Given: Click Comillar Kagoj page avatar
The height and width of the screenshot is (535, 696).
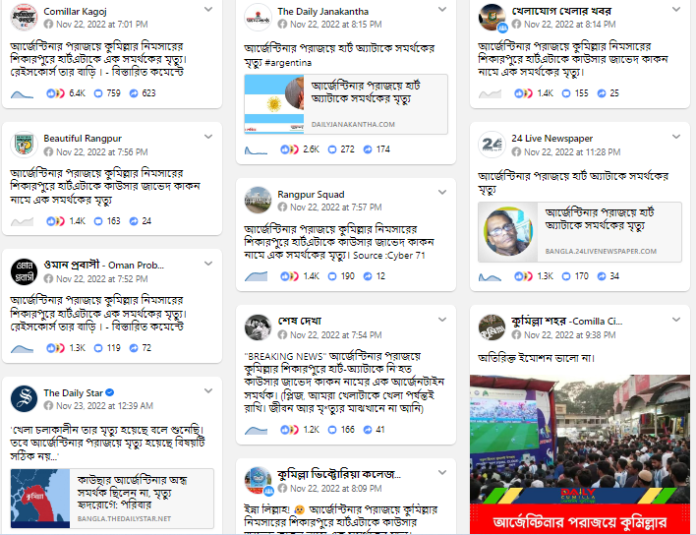Looking at the screenshot, I should pos(24,17).
